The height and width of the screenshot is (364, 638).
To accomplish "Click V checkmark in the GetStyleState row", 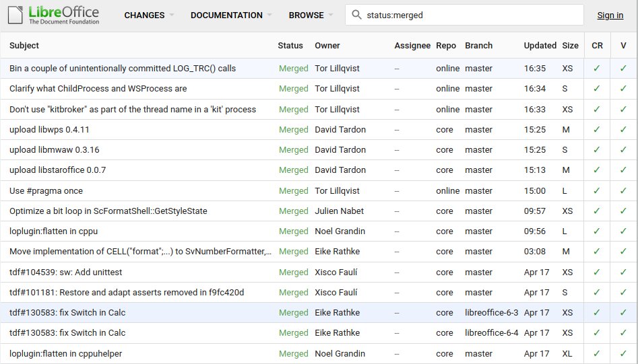I will (x=623, y=211).
